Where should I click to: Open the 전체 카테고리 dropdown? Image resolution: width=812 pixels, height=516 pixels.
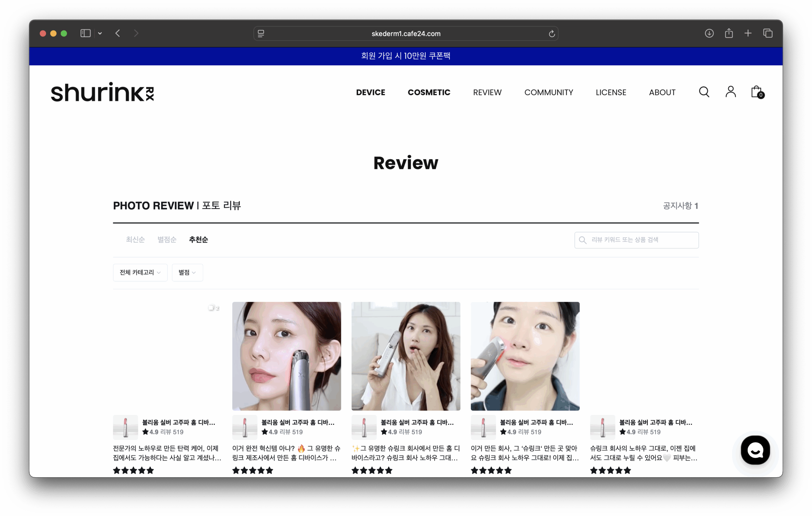(x=140, y=272)
